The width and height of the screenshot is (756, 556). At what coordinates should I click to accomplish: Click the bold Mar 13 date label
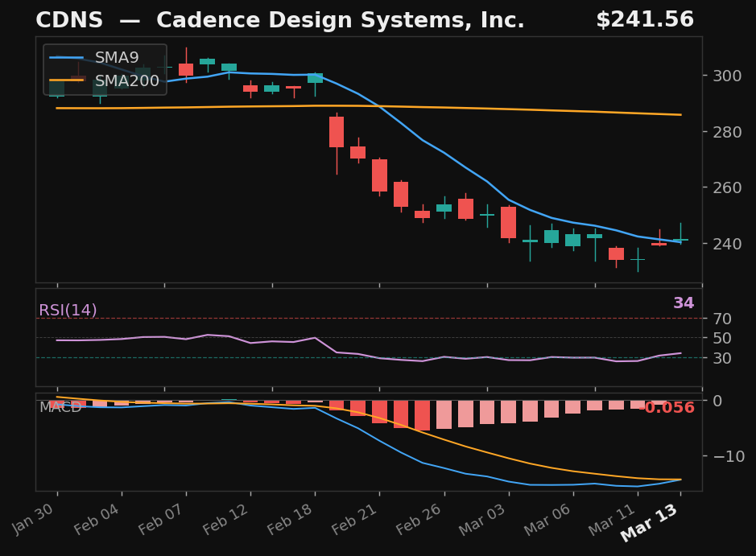[x=650, y=523]
